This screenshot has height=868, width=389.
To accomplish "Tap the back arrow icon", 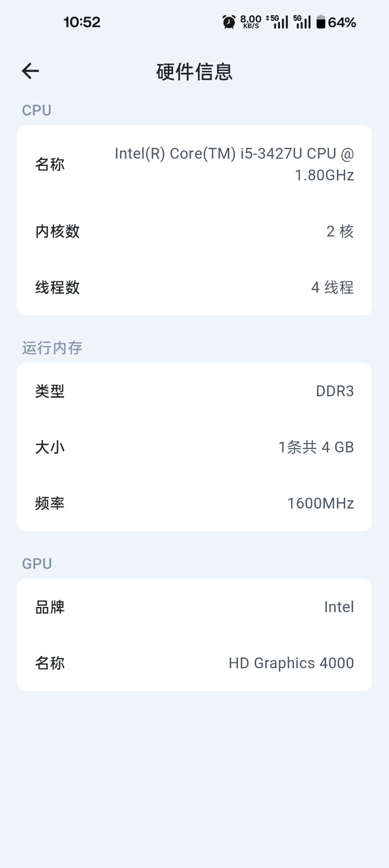I will coord(30,71).
